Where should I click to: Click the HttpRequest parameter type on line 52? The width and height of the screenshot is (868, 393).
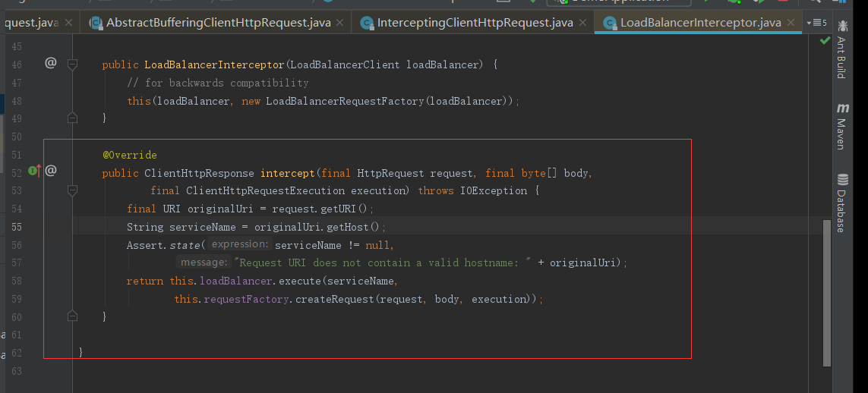tap(390, 173)
